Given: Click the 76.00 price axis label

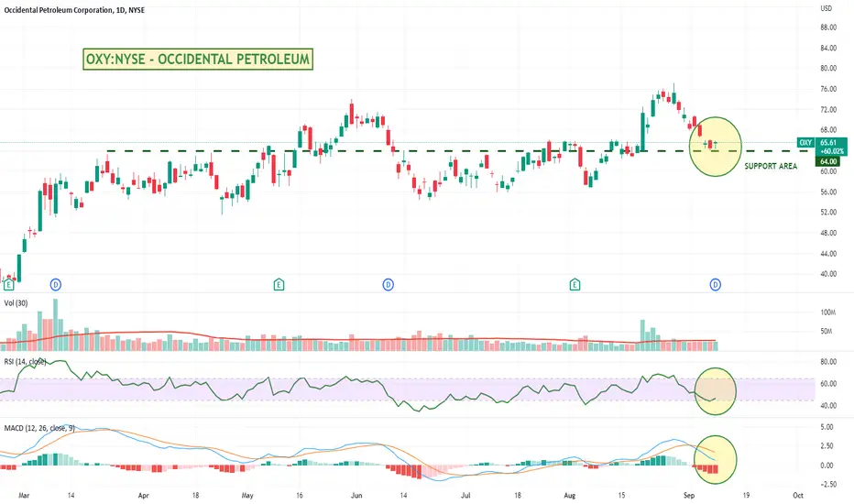Looking at the screenshot, I should [x=827, y=89].
